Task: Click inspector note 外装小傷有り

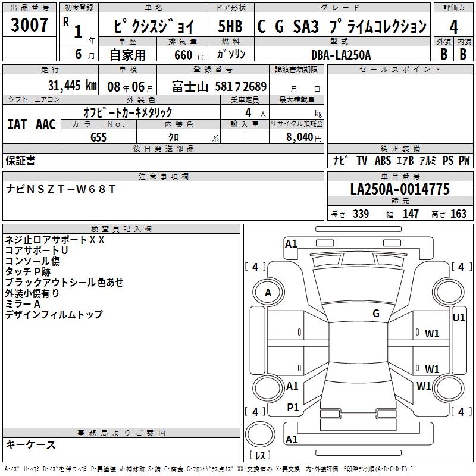Action: (x=32, y=293)
